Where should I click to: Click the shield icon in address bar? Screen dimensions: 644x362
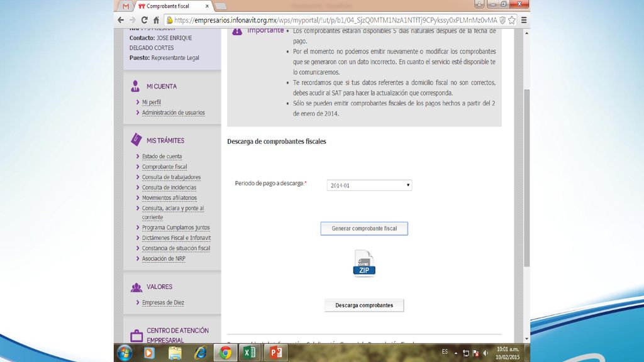point(502,20)
